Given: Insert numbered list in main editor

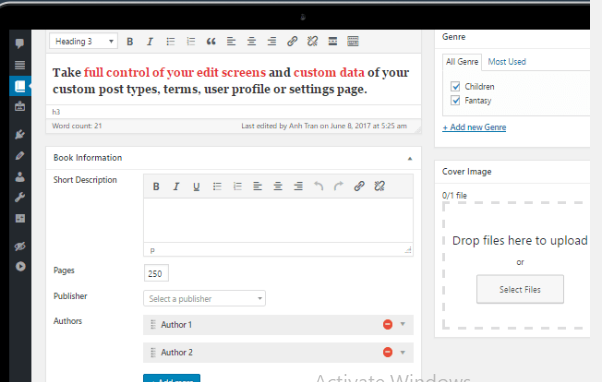Looking at the screenshot, I should click(191, 41).
